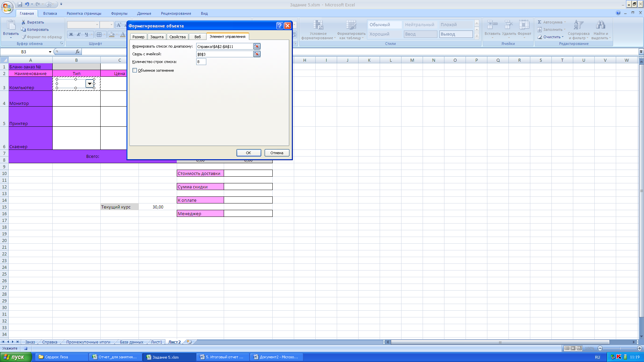Click the dialog help question mark icon
Screen dimensions: 644x362
[280, 26]
